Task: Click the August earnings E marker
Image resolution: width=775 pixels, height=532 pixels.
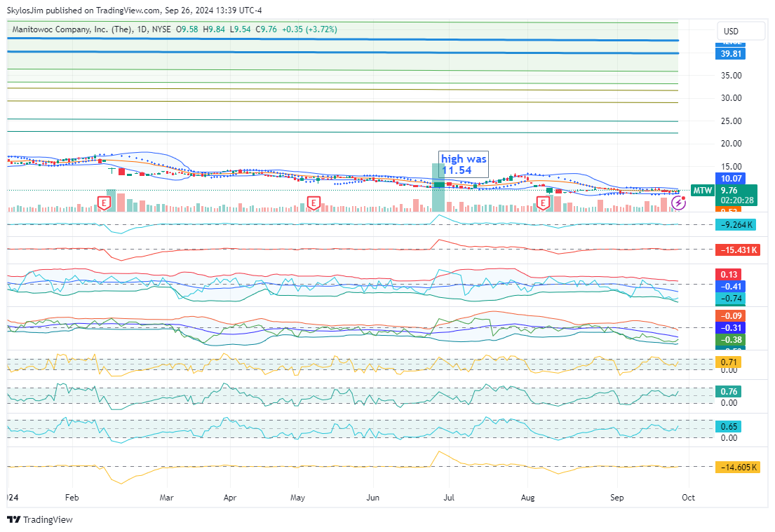Action: 542,203
